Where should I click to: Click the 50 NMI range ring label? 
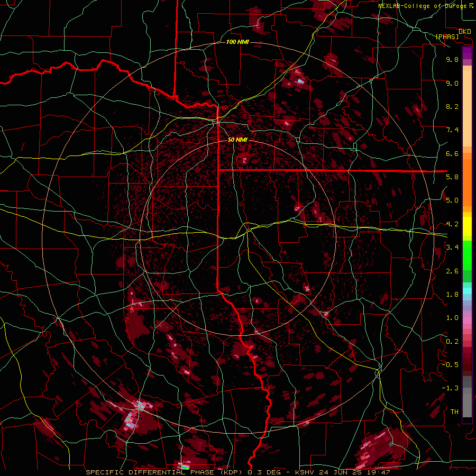[x=237, y=140]
